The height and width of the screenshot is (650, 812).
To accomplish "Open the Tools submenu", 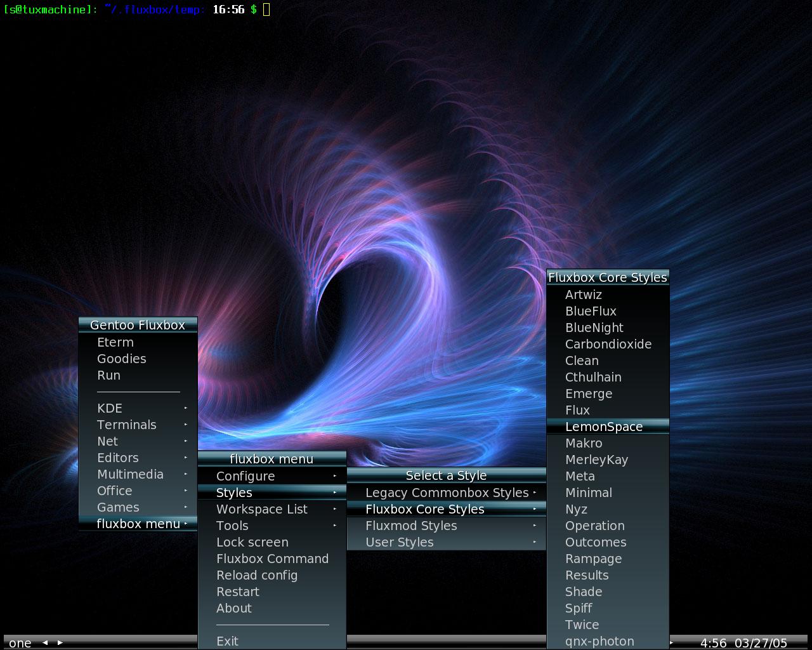I will [272, 526].
